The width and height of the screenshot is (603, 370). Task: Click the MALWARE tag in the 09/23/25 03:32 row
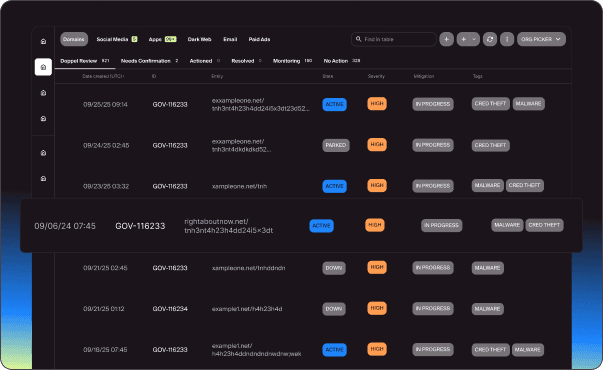(488, 185)
